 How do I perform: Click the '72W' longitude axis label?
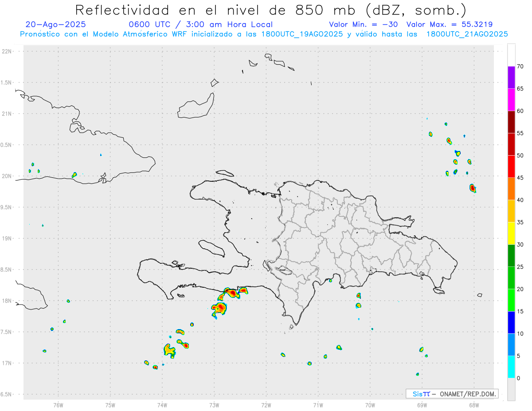pos(266,405)
